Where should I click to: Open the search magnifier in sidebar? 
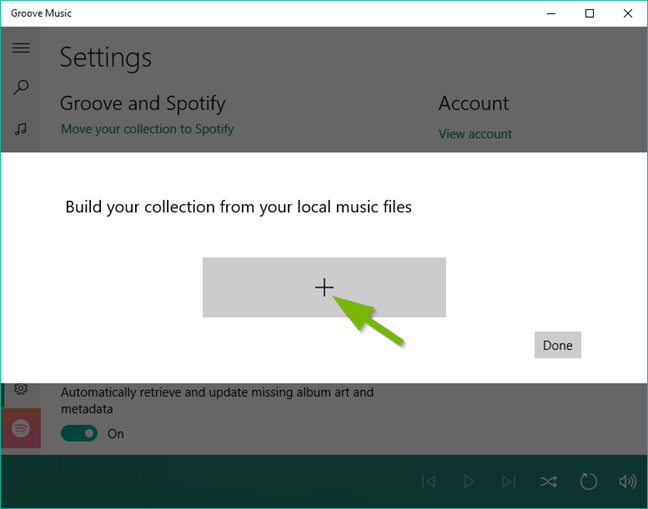(x=21, y=87)
